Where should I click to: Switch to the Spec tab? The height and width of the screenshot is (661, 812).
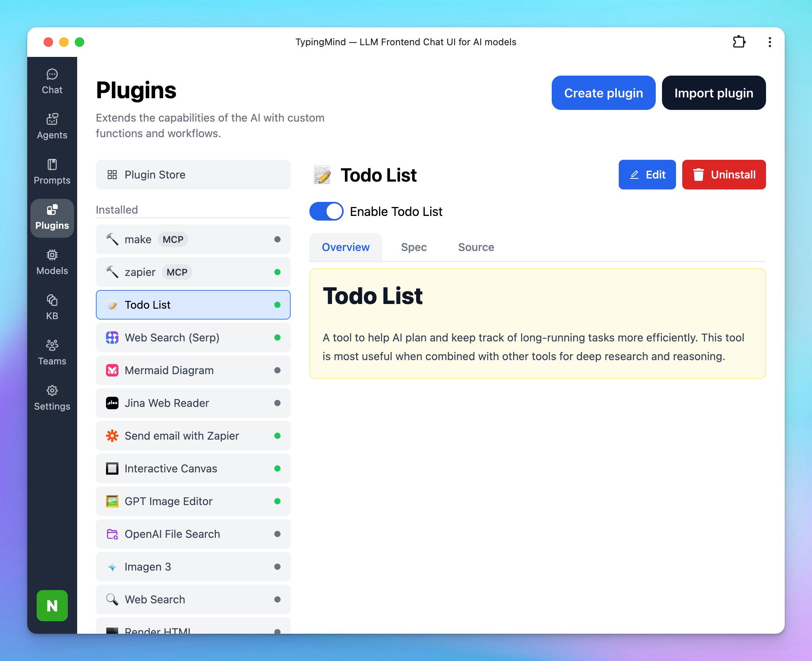click(x=414, y=247)
